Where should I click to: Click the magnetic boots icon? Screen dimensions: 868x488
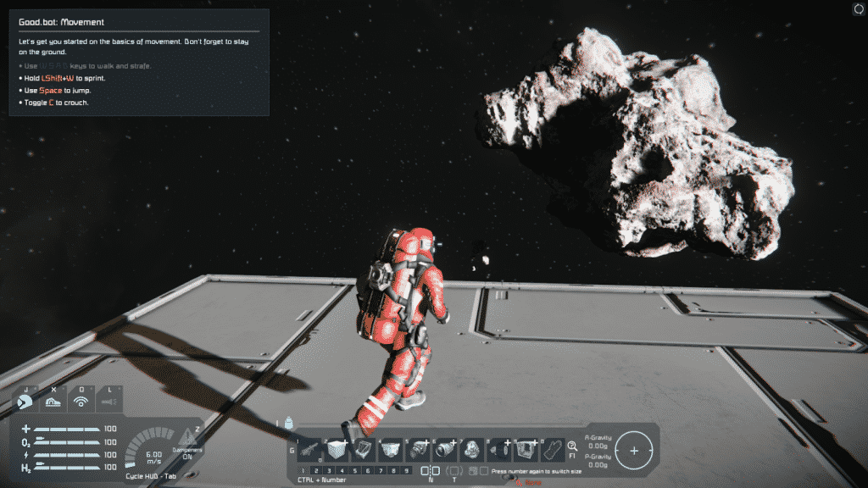[53, 401]
